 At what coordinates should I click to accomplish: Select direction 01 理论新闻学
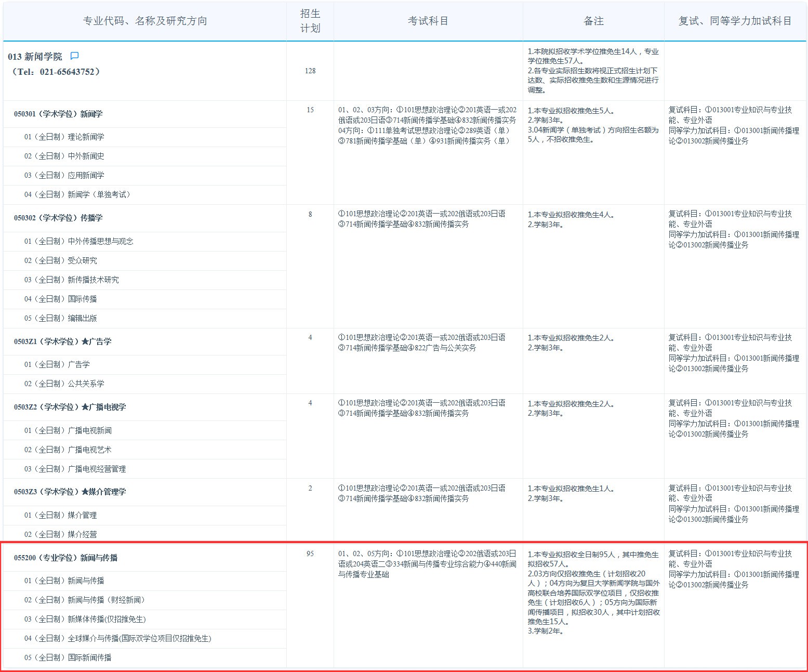point(64,137)
